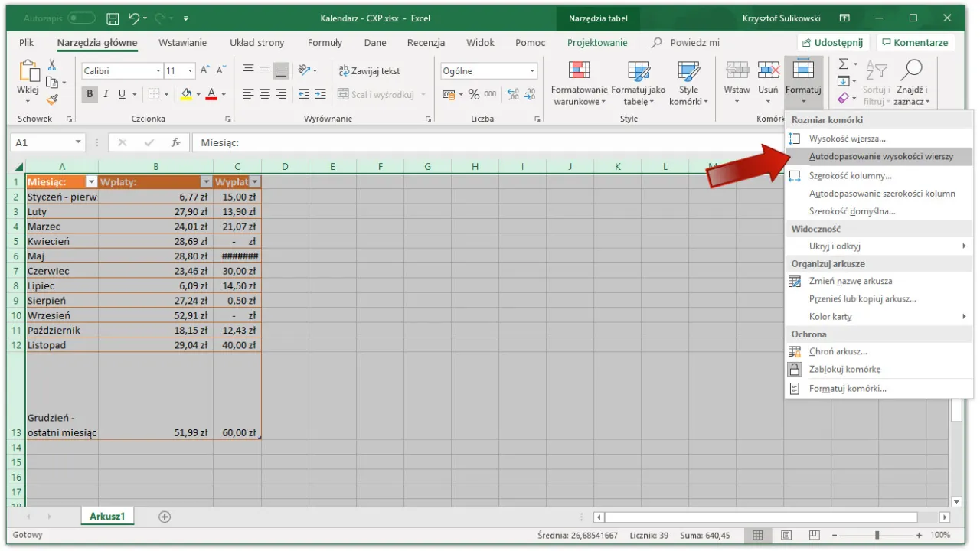The width and height of the screenshot is (980, 551).
Task: Toggle Zawijaj tekst wrap text
Action: [370, 71]
